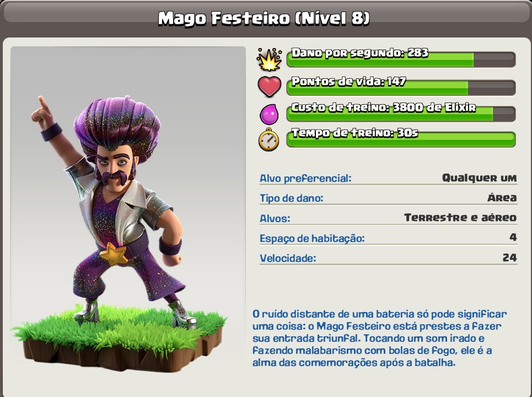Click the wizard's raised pointing hand
The image size is (532, 397).
[42, 109]
